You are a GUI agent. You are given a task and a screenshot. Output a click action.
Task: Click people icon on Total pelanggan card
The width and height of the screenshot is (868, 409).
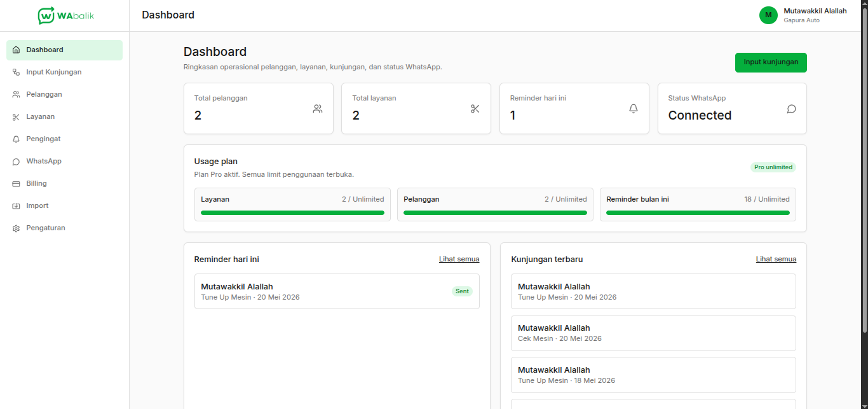318,109
